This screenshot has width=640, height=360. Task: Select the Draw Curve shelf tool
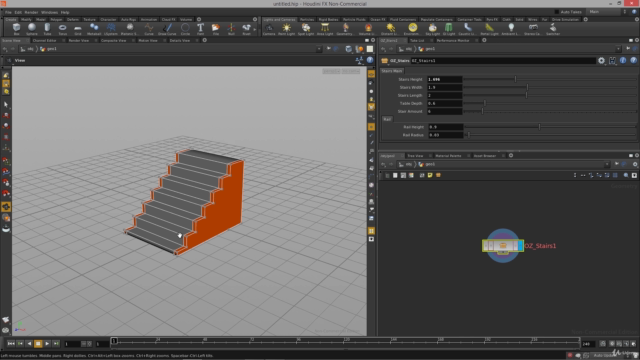coord(167,29)
